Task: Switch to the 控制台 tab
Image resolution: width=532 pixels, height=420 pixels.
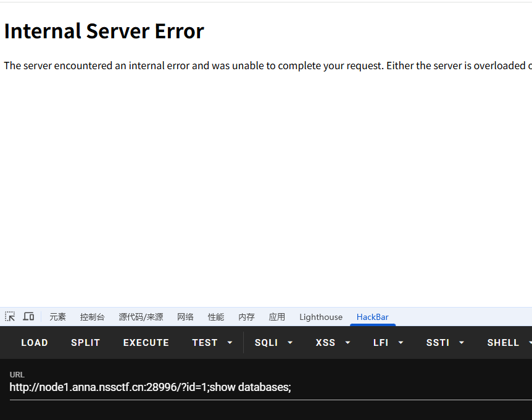Action: [92, 317]
